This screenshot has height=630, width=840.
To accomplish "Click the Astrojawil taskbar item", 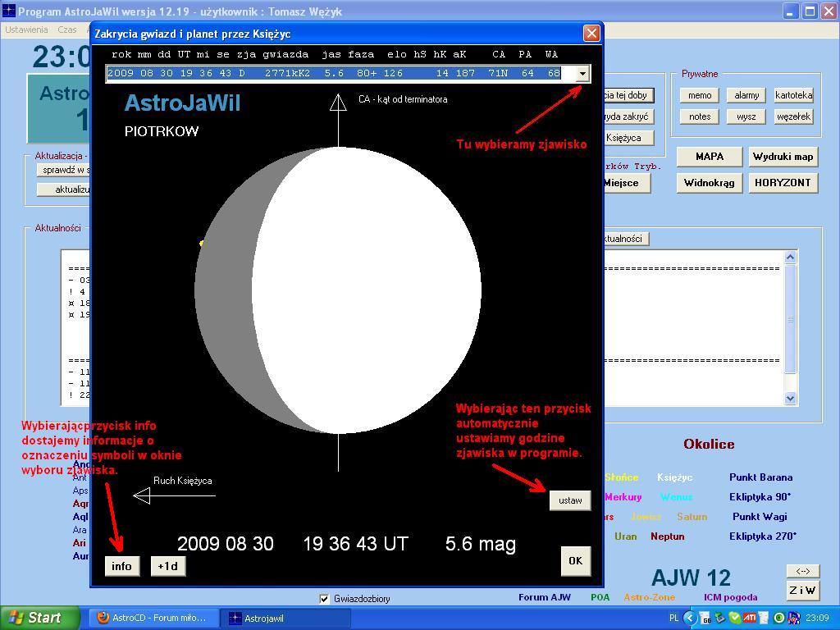I will tap(285, 619).
